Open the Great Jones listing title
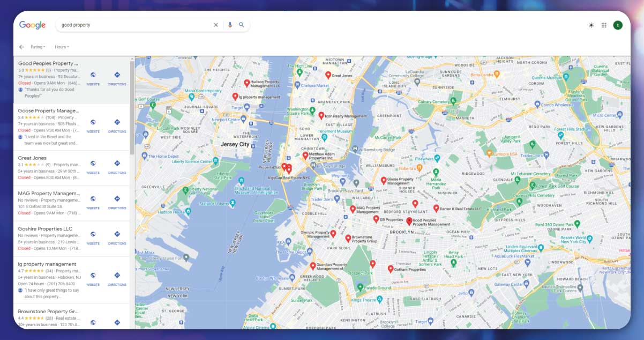 click(x=32, y=158)
